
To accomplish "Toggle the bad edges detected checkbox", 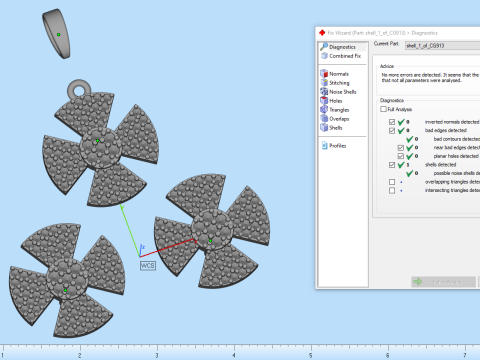I will 392,130.
